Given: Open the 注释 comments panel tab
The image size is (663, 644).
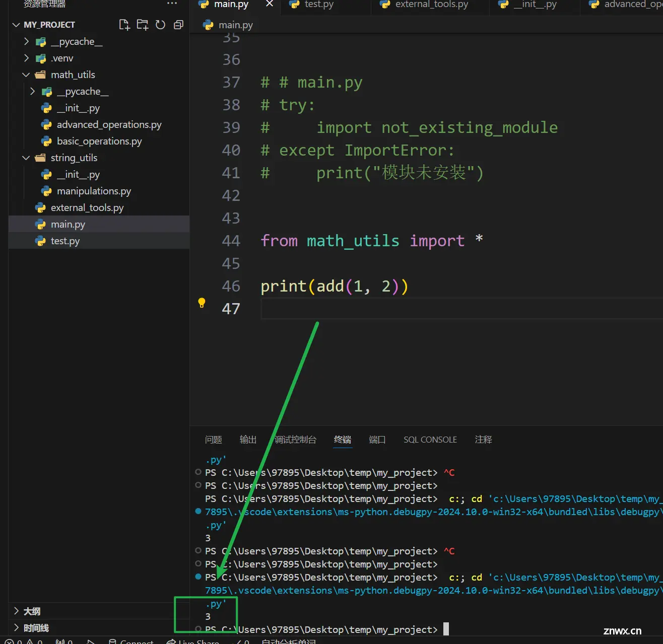Looking at the screenshot, I should (x=483, y=440).
